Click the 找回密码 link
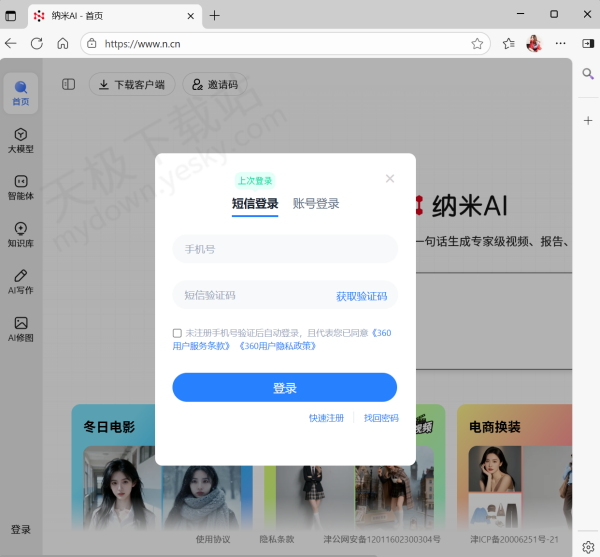The height and width of the screenshot is (557, 600). (381, 418)
